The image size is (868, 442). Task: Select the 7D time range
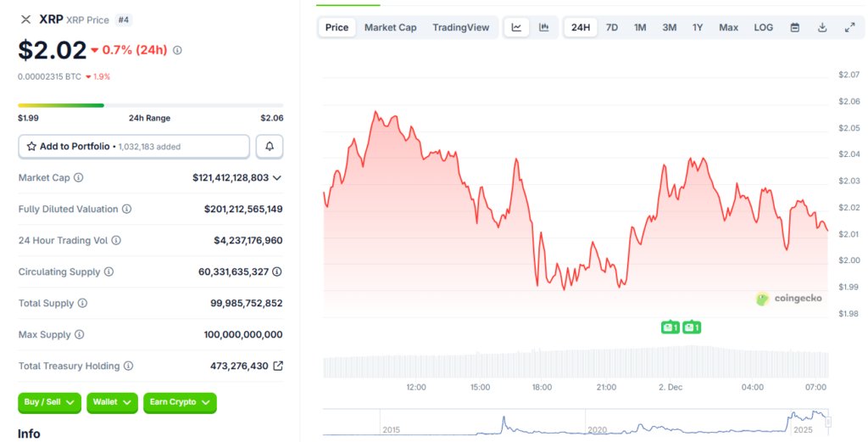[611, 27]
